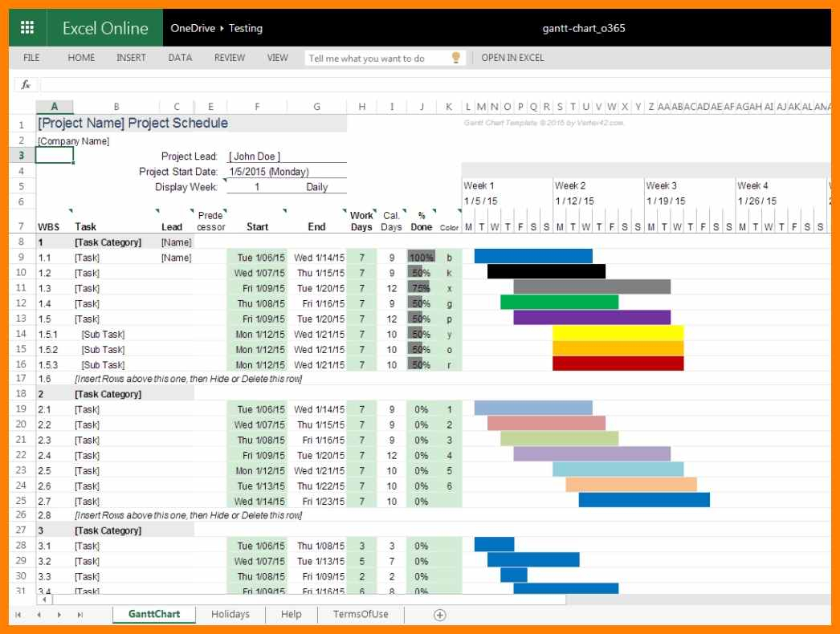840x634 pixels.
Task: Select the [Project Name] Project Schedule title cell
Action: [x=191, y=123]
